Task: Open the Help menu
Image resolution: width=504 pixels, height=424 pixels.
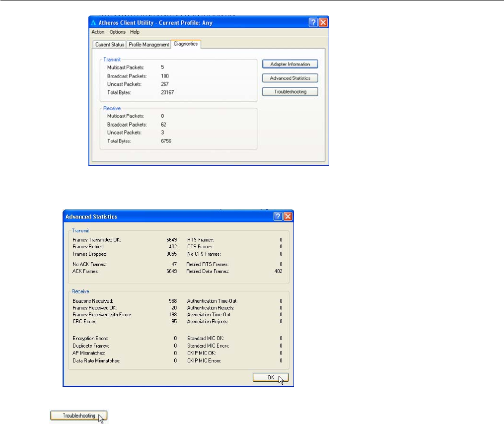Action: 135,32
